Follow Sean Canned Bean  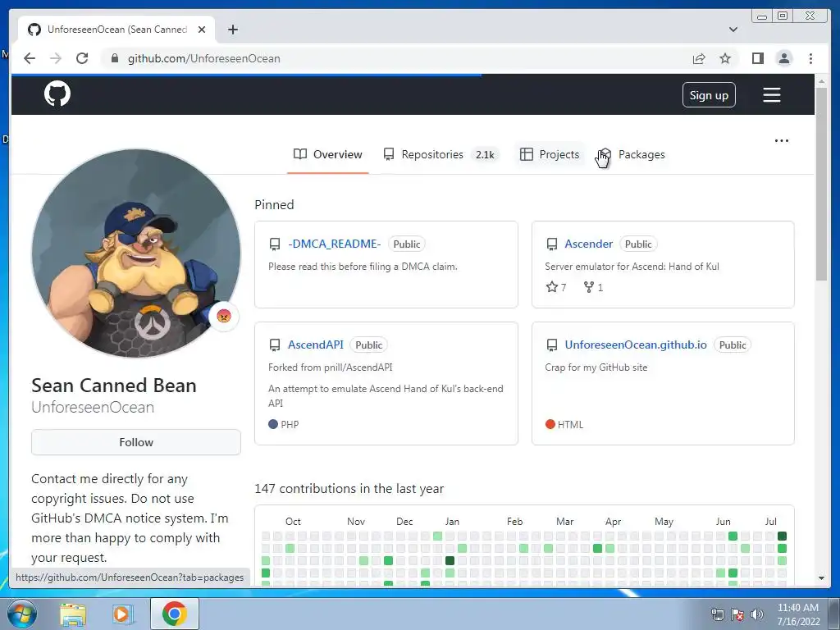point(136,442)
